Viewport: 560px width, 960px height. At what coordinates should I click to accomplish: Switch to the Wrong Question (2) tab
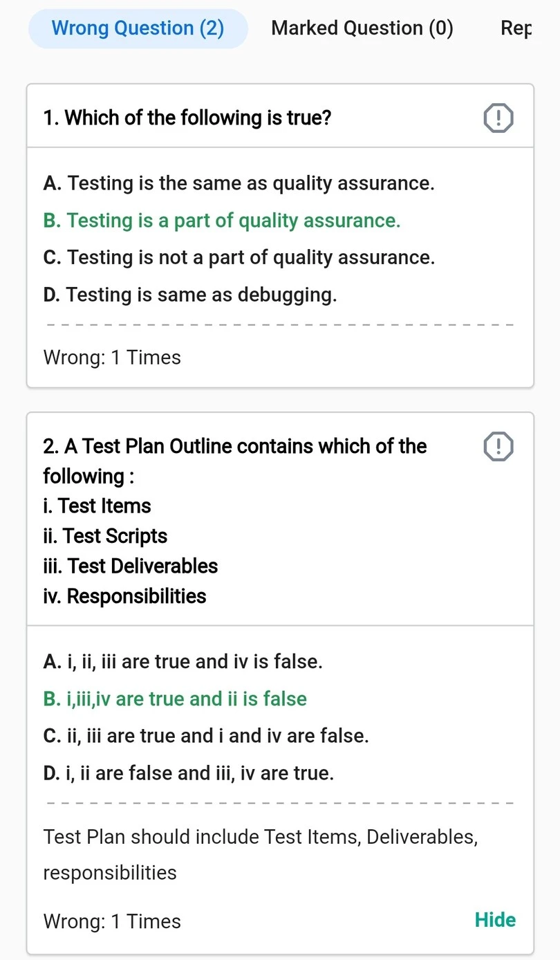click(x=138, y=28)
